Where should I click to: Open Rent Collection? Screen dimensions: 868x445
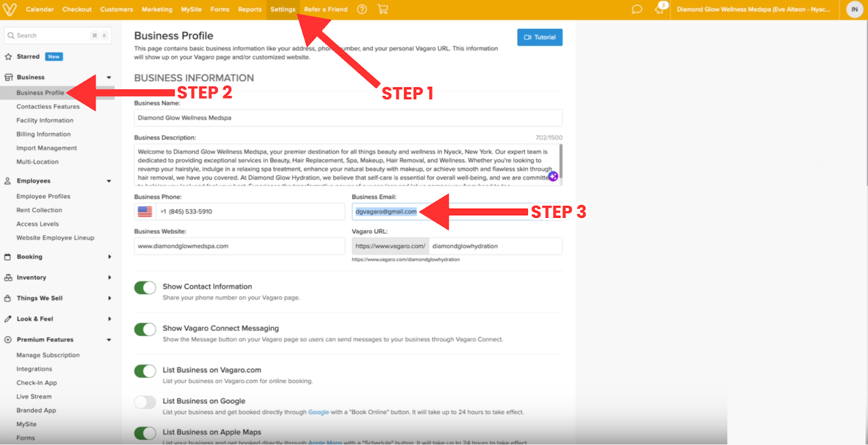pos(39,210)
